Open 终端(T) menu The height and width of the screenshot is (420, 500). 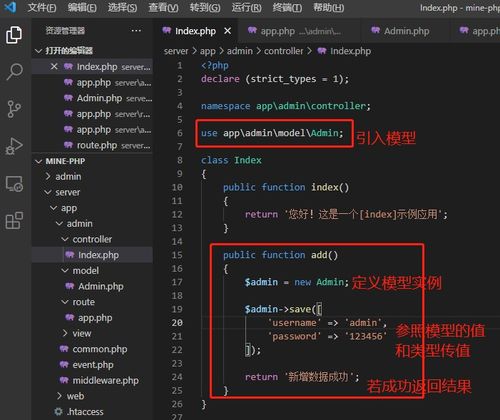[x=287, y=7]
